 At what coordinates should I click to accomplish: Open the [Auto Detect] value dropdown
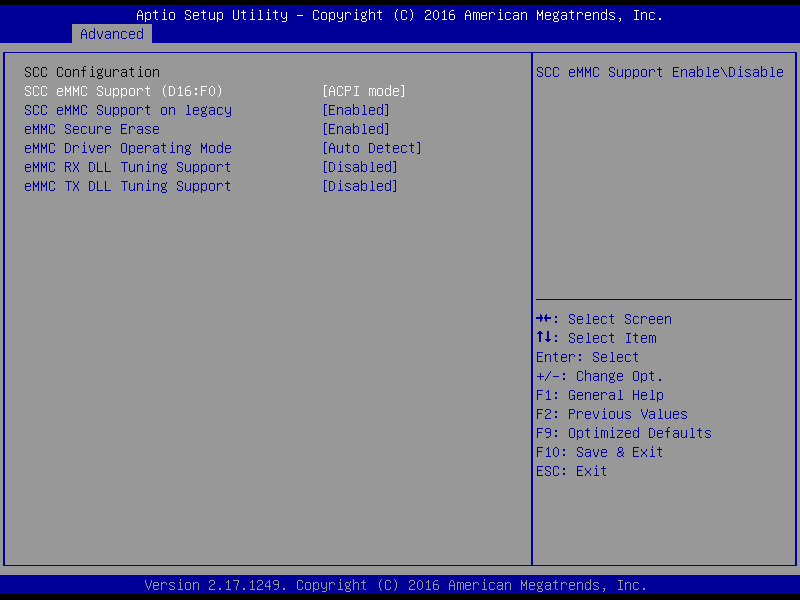pos(372,148)
